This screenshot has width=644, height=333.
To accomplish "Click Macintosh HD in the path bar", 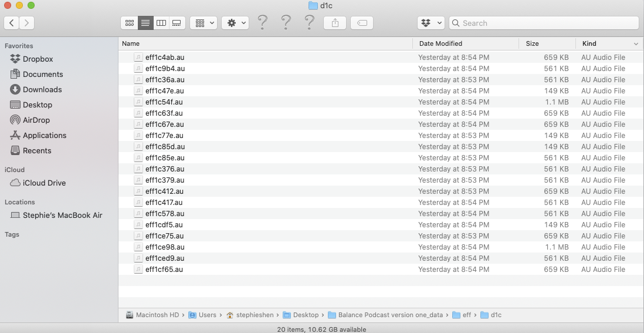I will click(152, 315).
